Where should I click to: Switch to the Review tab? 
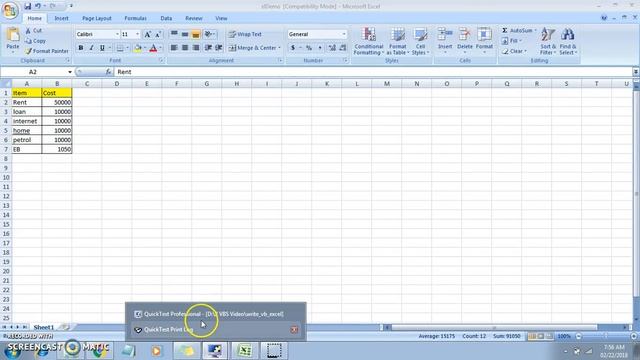[193, 18]
